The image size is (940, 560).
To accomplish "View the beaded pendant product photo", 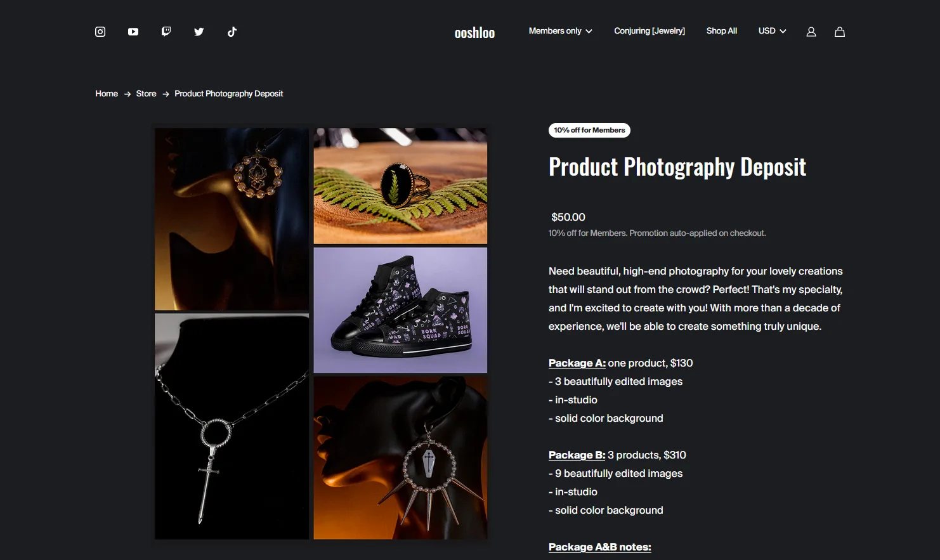I will pyautogui.click(x=232, y=219).
